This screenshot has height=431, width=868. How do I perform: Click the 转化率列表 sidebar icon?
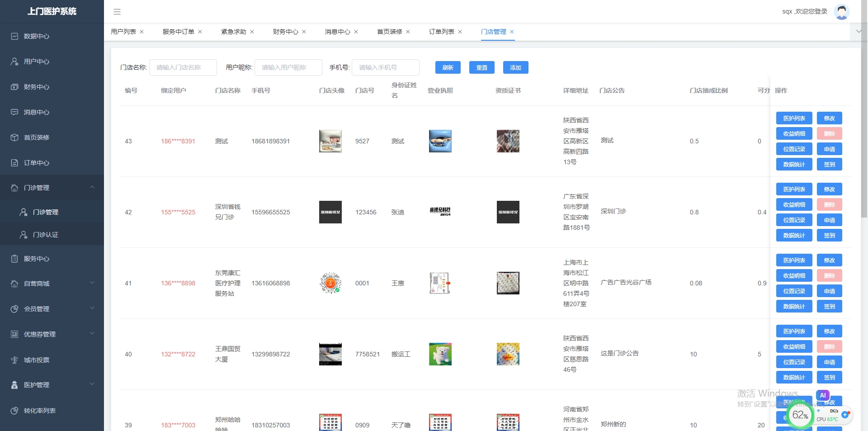point(14,411)
